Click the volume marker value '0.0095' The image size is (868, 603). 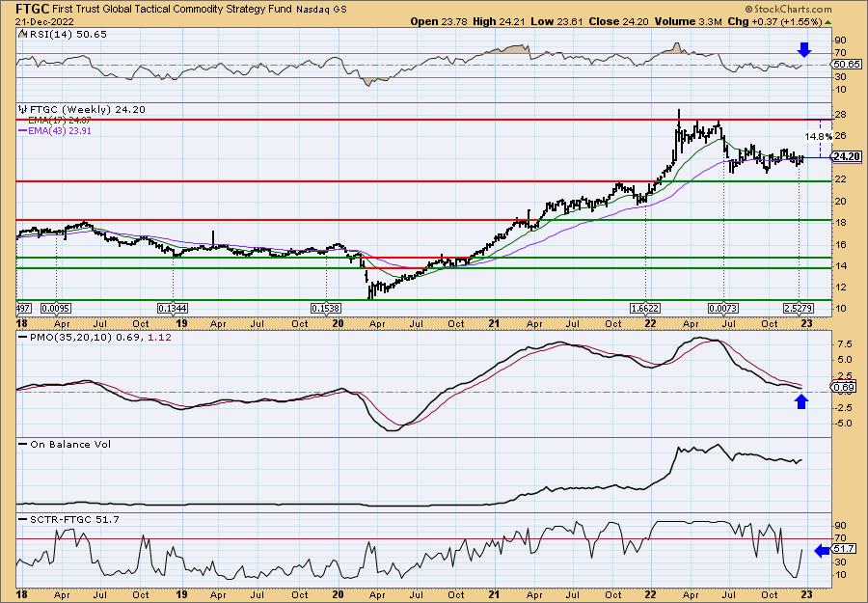coord(56,308)
